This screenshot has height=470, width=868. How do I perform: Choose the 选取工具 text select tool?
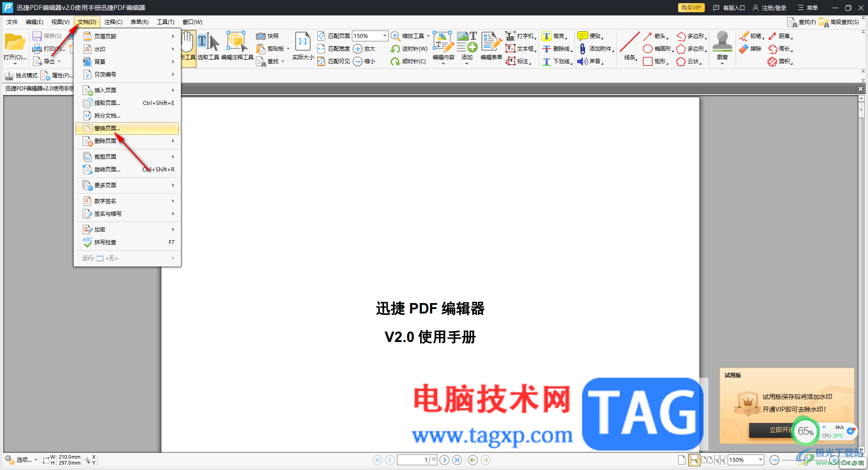coord(208,47)
